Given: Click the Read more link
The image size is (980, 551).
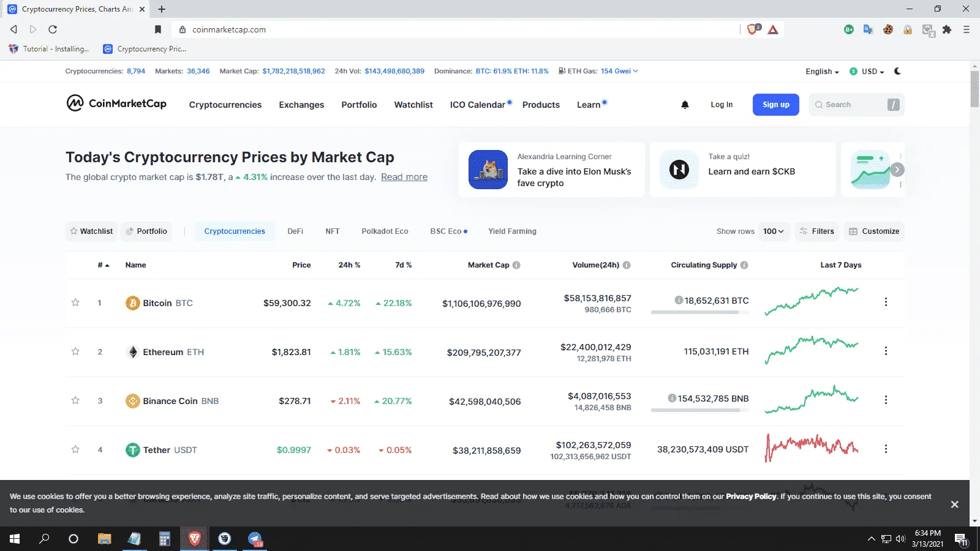Looking at the screenshot, I should point(404,177).
